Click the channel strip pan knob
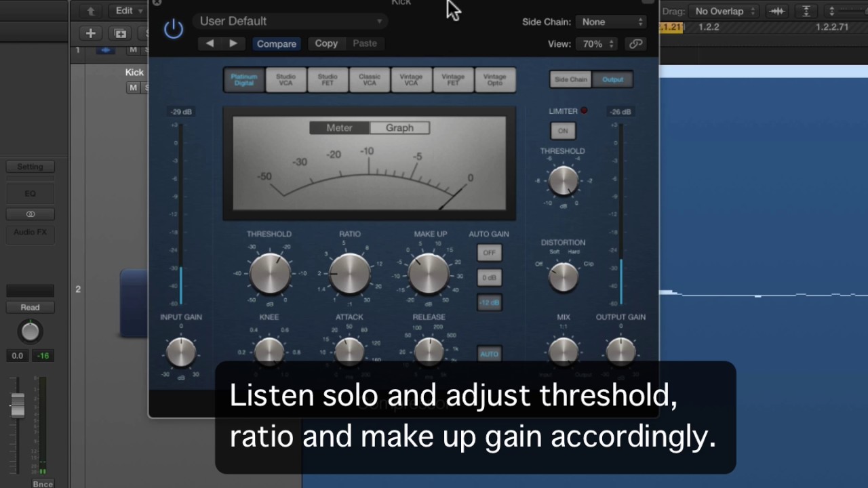Viewport: 868px width, 488px height. [x=30, y=331]
